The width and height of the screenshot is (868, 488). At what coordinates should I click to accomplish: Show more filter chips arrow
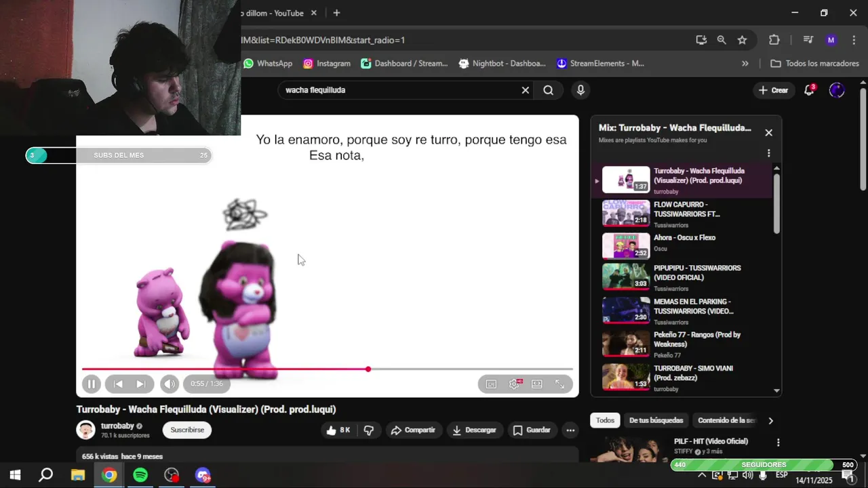pos(770,420)
